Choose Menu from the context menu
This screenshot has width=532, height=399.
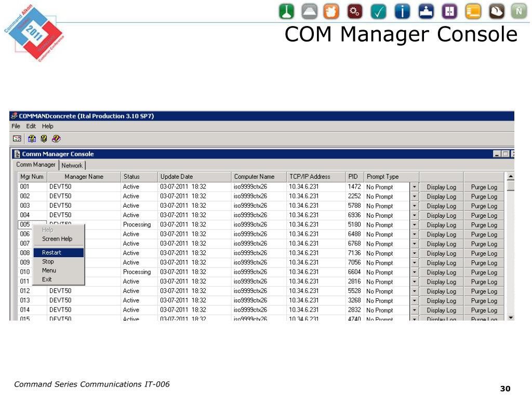click(58, 270)
